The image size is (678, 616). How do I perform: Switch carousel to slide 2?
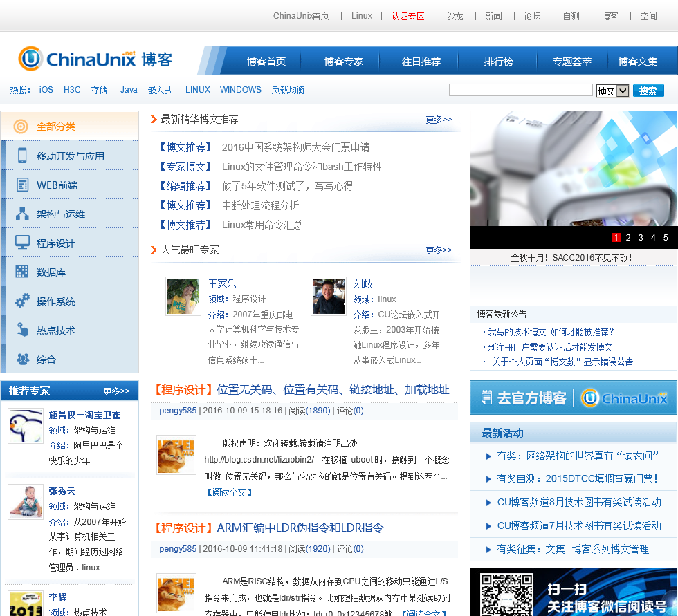[x=628, y=238]
